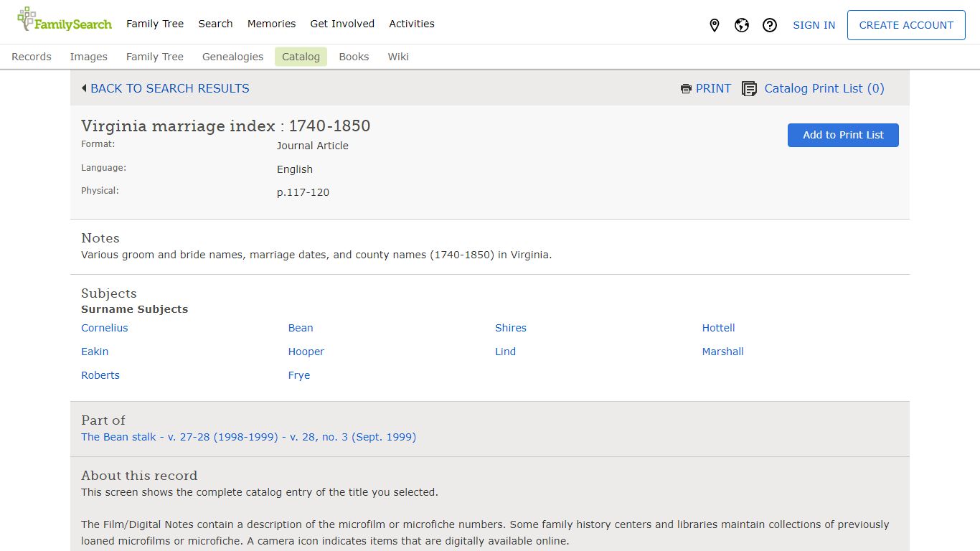
Task: Click the back arrow before search results
Action: click(84, 88)
